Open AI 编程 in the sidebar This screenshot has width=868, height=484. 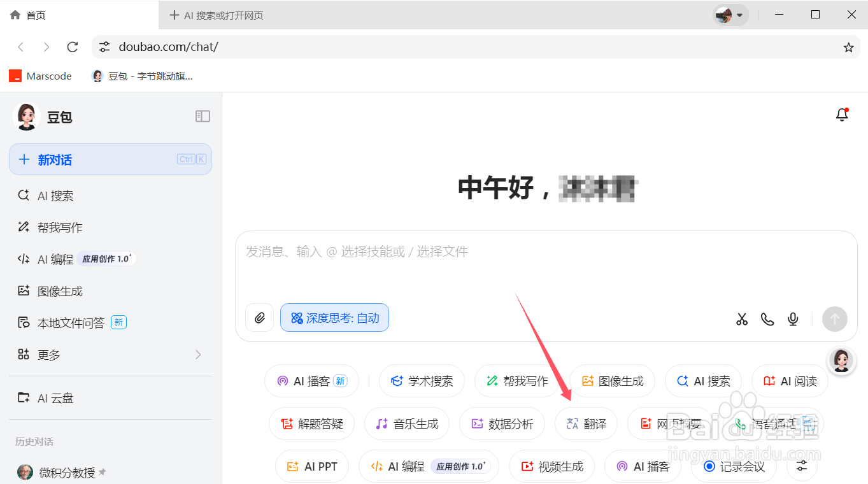(110, 259)
